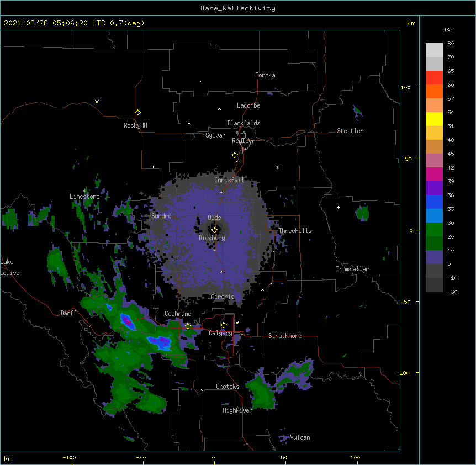Viewport: 476px width, 465px height.
Task: Click the -30 value at the legend bottom
Action: [x=452, y=292]
